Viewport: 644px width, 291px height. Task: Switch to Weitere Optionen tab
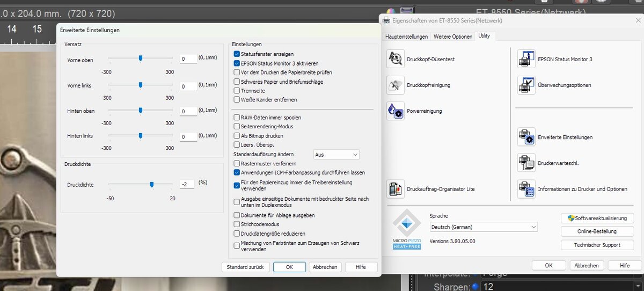pyautogui.click(x=453, y=37)
